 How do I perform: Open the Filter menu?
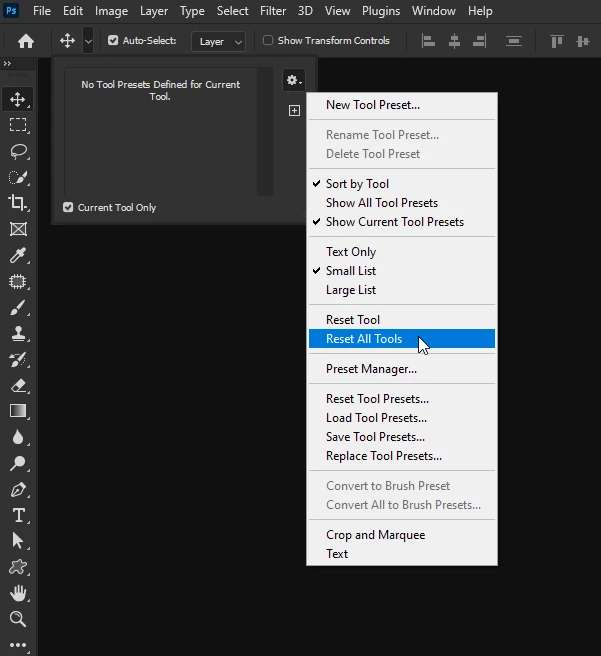click(273, 11)
